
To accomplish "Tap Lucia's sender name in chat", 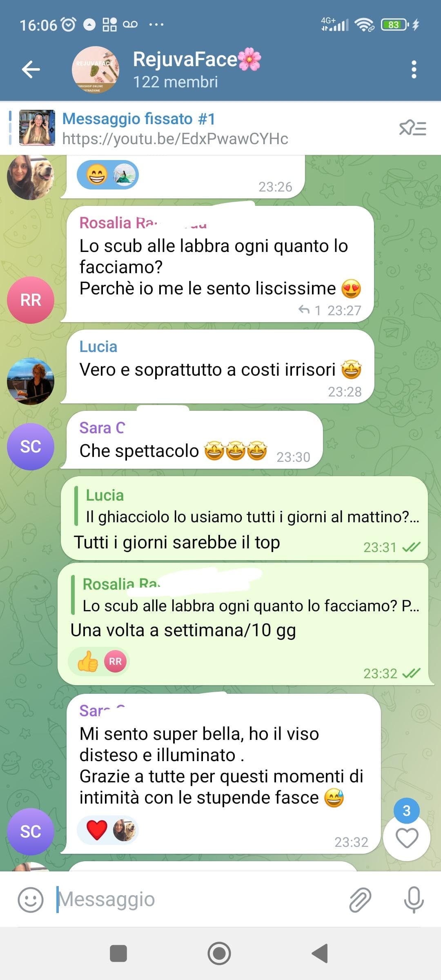I will pyautogui.click(x=98, y=347).
